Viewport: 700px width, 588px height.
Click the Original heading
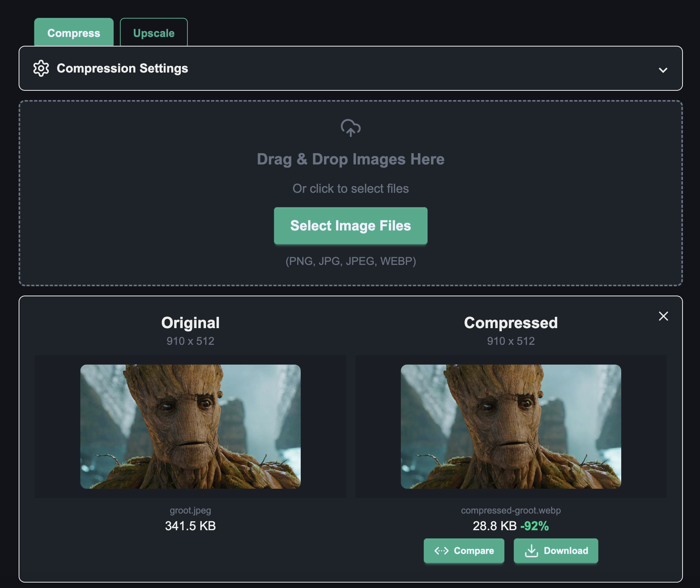[191, 323]
